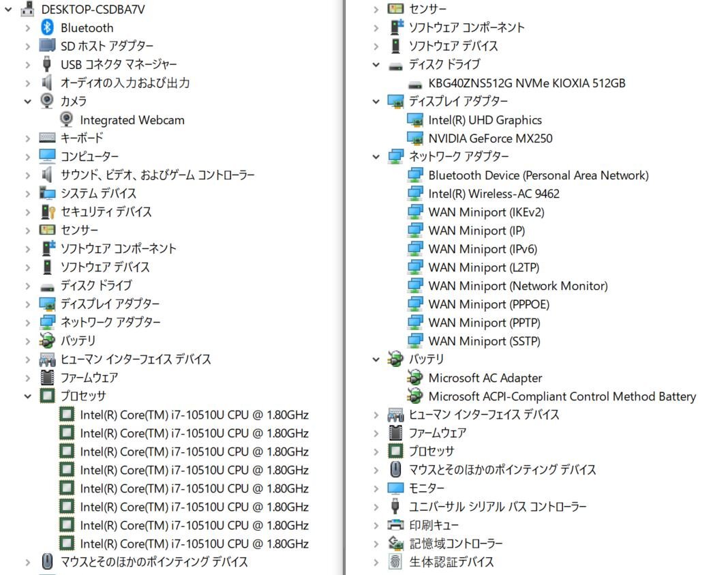Collapse the right pane ディスク ドライブ category
728x575 pixels.
click(x=376, y=64)
